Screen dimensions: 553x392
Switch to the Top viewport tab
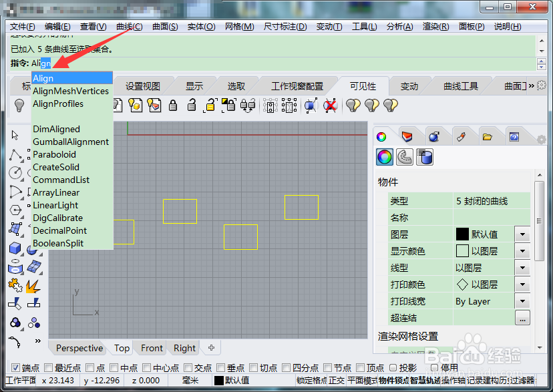click(x=122, y=348)
